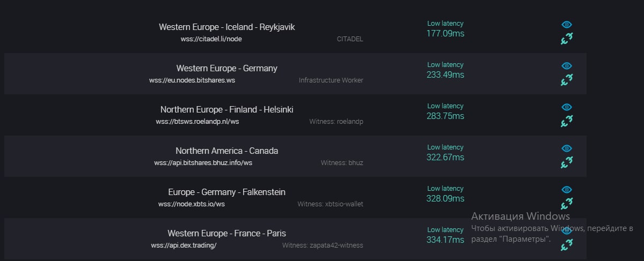Toggle visibility of Northern America - Canada node
Image resolution: width=644 pixels, height=261 pixels.
click(x=567, y=148)
